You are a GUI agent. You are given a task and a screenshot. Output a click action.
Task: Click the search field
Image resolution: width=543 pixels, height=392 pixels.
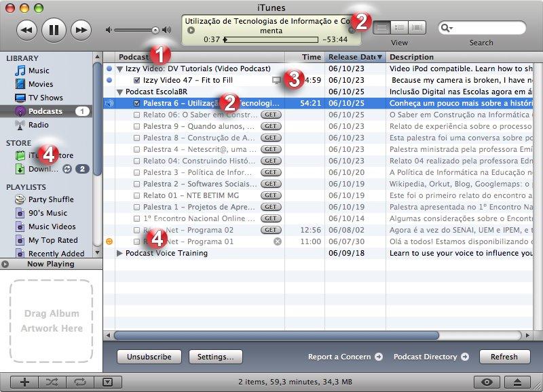tap(482, 28)
